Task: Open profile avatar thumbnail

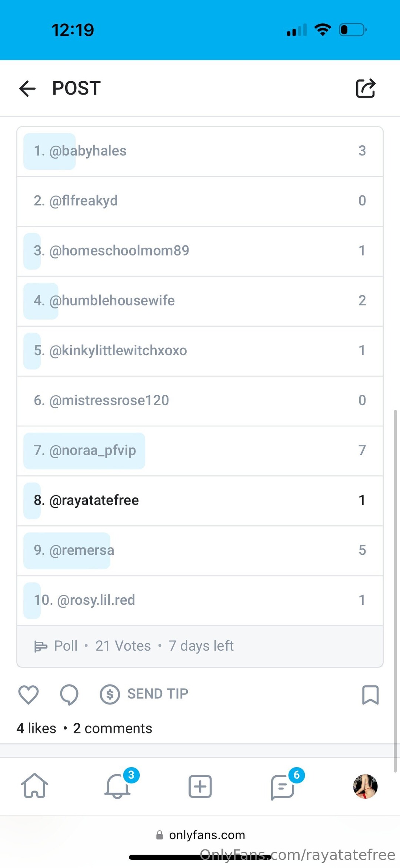Action: point(365,786)
